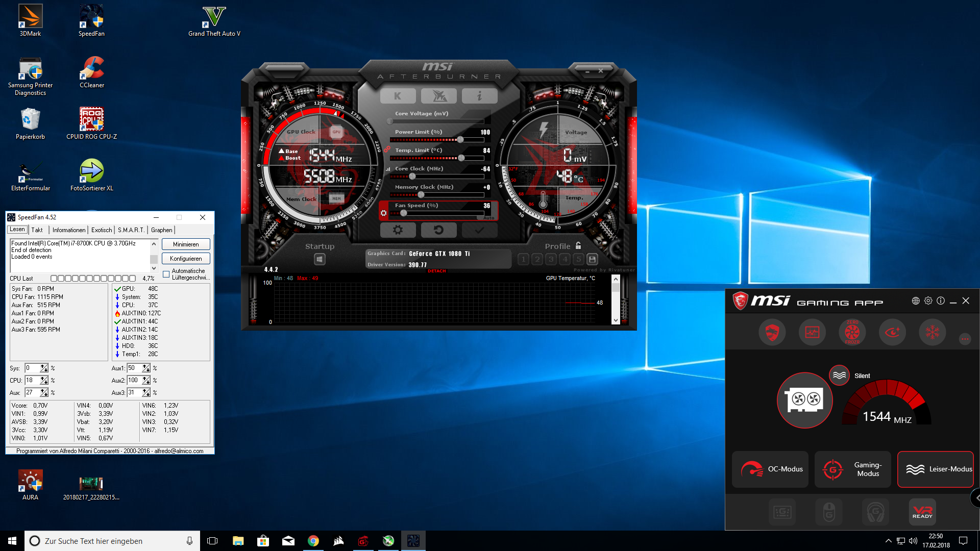
Task: Toggle fan speed Auto mode in Afterburner
Action: coord(488,218)
